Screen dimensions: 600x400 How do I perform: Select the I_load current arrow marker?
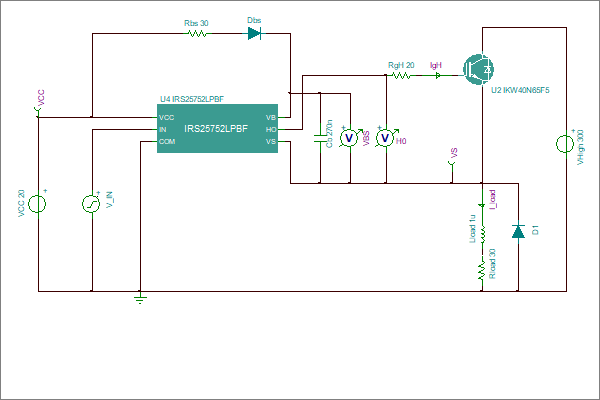482,206
